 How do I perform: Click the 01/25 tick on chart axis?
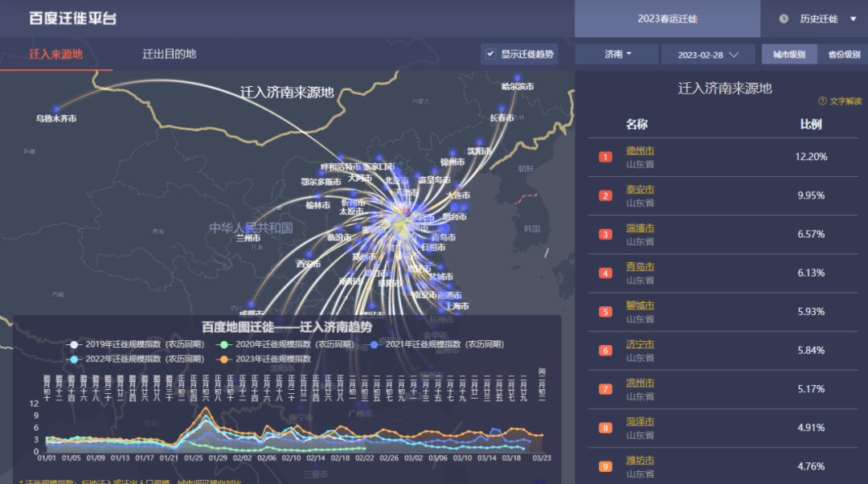[193, 458]
